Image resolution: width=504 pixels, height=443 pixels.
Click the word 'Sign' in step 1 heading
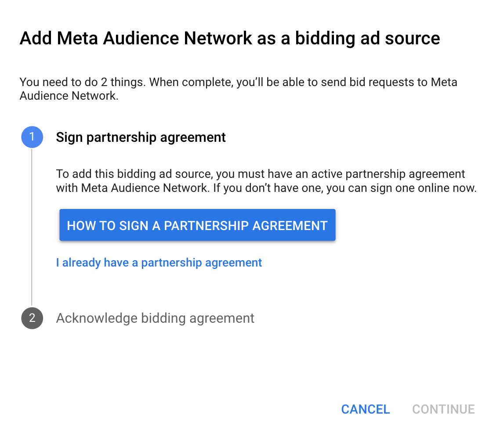(69, 137)
